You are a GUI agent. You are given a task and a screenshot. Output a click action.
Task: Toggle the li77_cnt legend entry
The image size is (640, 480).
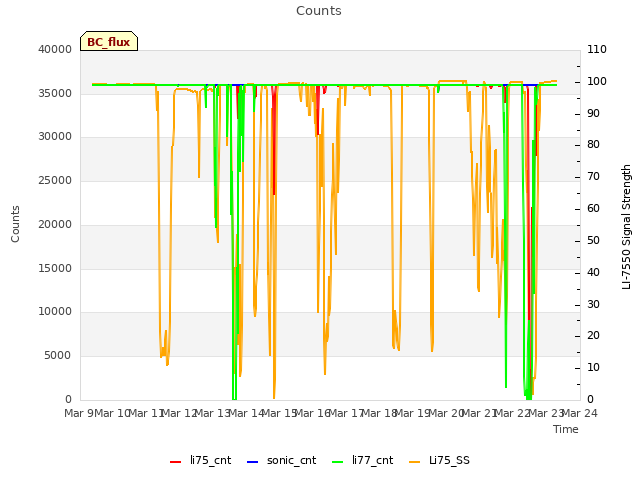[x=362, y=461]
